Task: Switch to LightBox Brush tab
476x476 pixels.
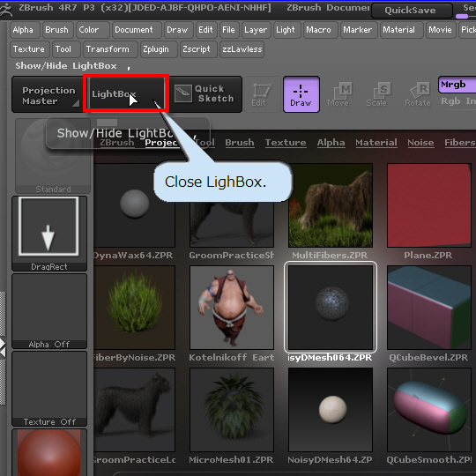Action: [x=240, y=143]
